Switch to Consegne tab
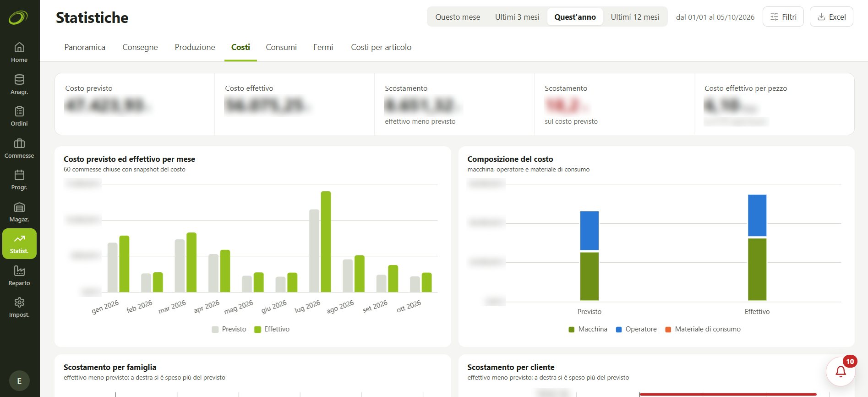Screen dimensions: 868x397 (140, 47)
